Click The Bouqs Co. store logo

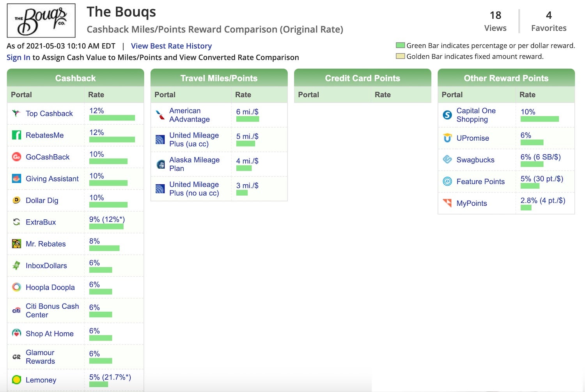[41, 21]
